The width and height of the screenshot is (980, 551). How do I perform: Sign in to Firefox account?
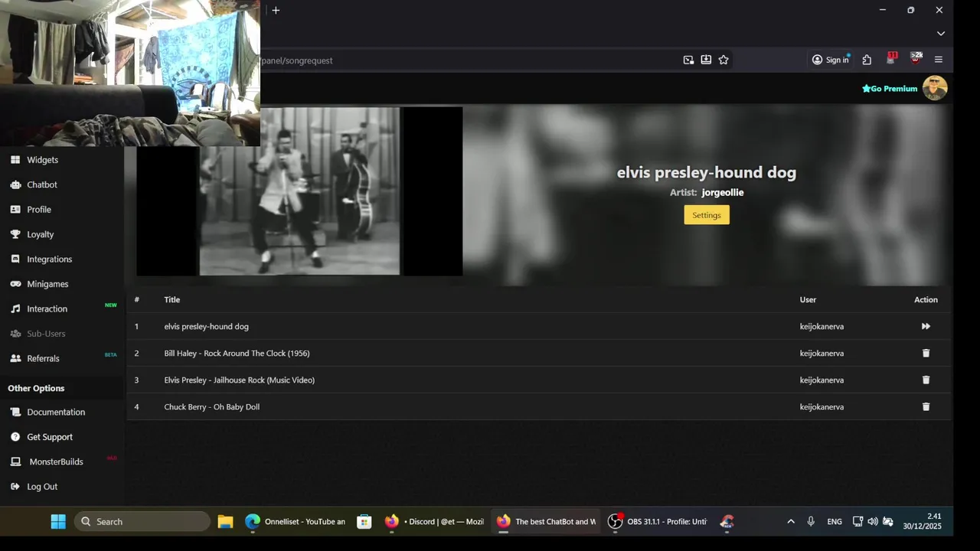(831, 60)
